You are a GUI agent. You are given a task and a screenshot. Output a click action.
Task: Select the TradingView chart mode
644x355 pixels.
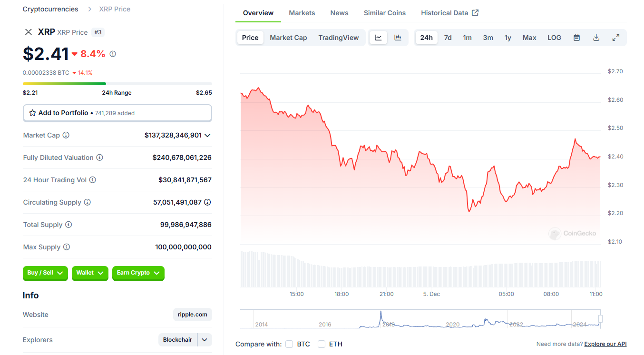pyautogui.click(x=339, y=38)
